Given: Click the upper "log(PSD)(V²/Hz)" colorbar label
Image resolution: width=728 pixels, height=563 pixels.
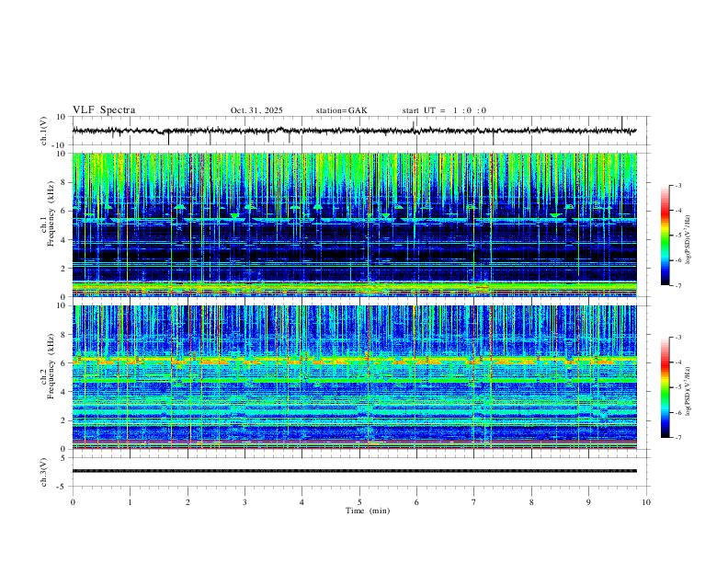Looking at the screenshot, I should pos(688,239).
